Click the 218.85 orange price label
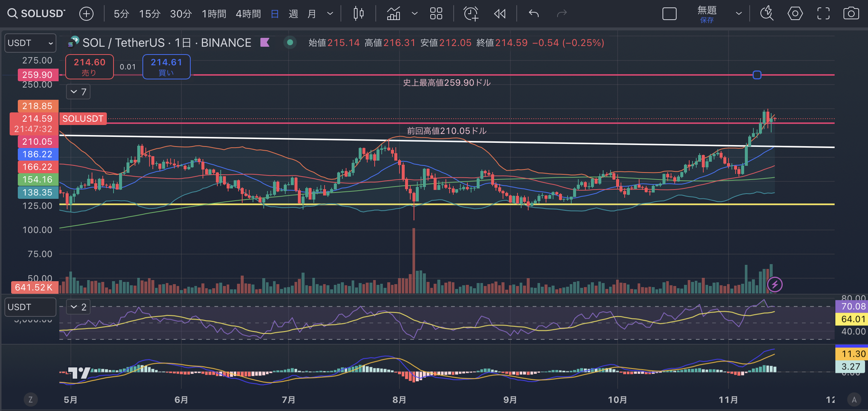868x411 pixels. (x=38, y=106)
